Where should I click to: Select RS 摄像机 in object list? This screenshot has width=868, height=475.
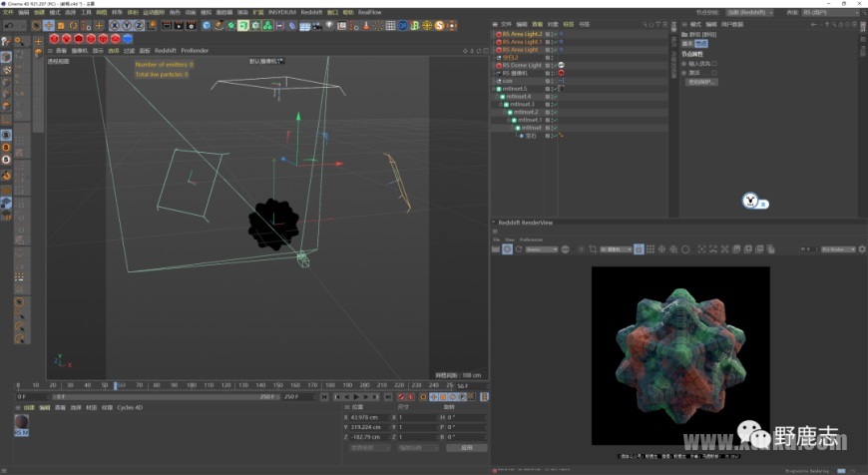(x=515, y=73)
